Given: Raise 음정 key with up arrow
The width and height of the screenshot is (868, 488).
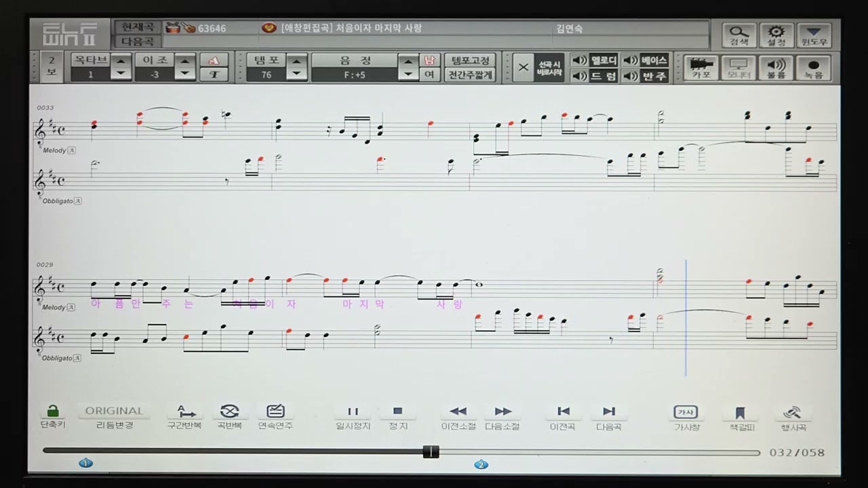Looking at the screenshot, I should coord(408,60).
